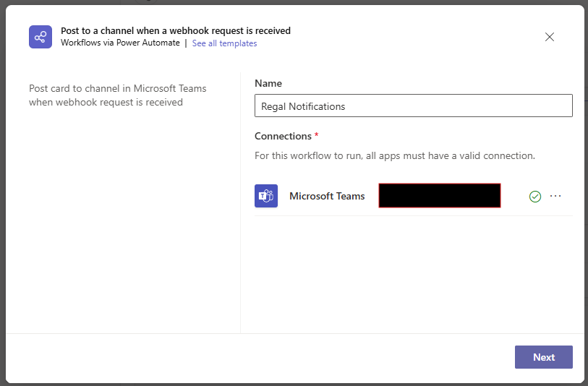Screen dimensions: 588x386
Task: Open the See all templates link
Action: pyautogui.click(x=224, y=43)
